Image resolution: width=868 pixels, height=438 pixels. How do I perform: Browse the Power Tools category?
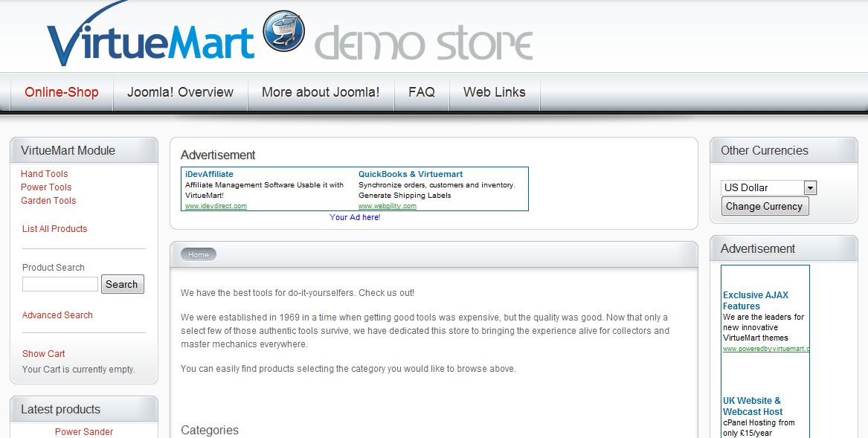pos(46,187)
